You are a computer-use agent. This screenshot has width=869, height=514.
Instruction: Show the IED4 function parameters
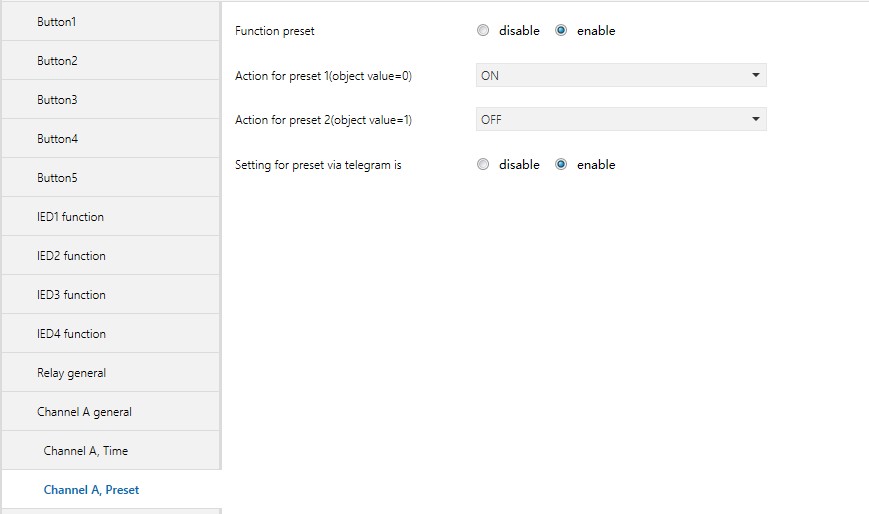tap(71, 333)
